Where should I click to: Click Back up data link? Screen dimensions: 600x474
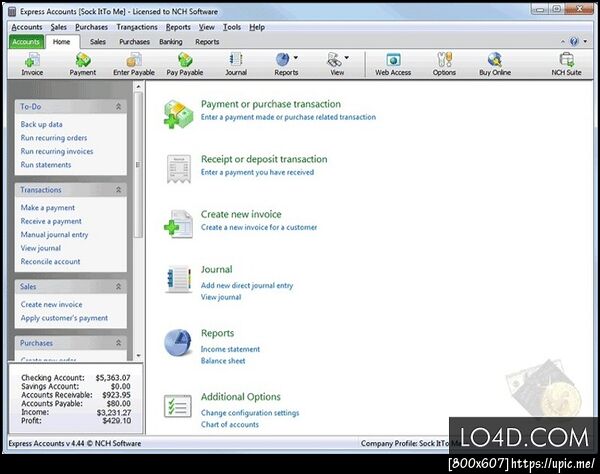point(41,124)
